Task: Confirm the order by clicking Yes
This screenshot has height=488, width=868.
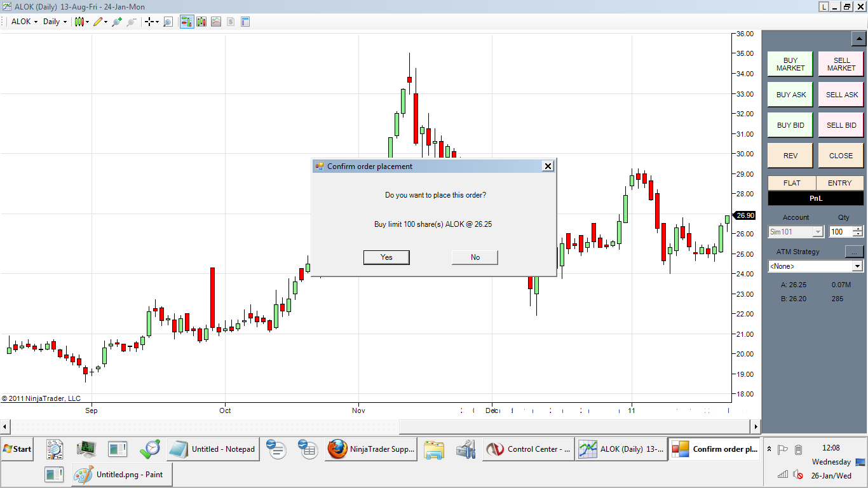Action: 386,257
